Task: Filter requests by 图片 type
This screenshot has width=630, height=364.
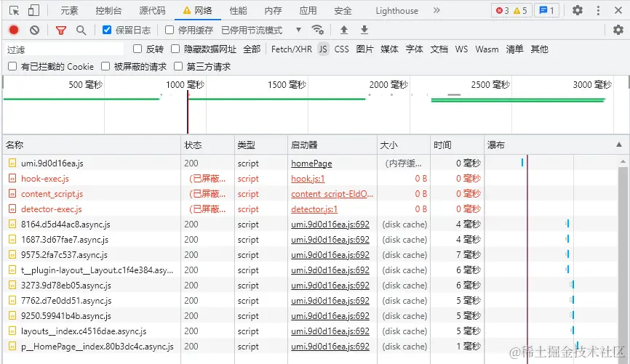Action: 364,49
